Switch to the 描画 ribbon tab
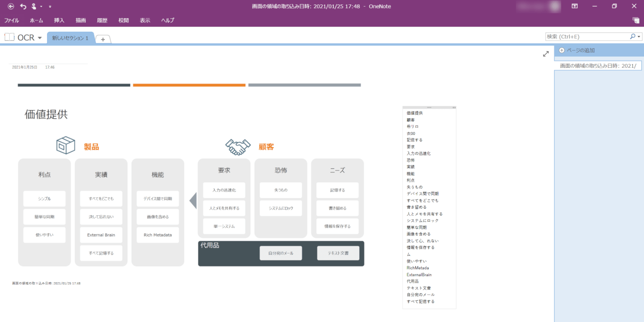This screenshot has height=322, width=644. pyautogui.click(x=80, y=20)
